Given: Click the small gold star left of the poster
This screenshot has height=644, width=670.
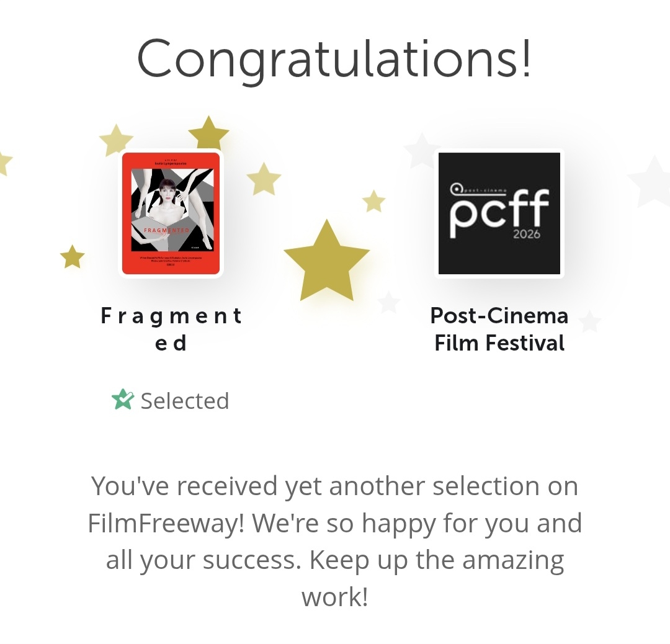Looking at the screenshot, I should (x=72, y=257).
